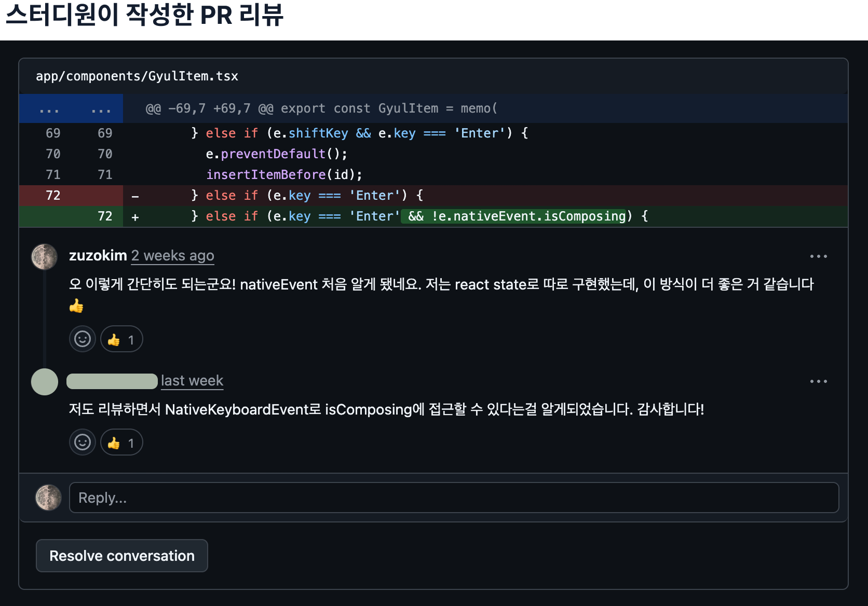The image size is (868, 606).
Task: Open options menu for zuzokim's comment
Action: tap(819, 256)
